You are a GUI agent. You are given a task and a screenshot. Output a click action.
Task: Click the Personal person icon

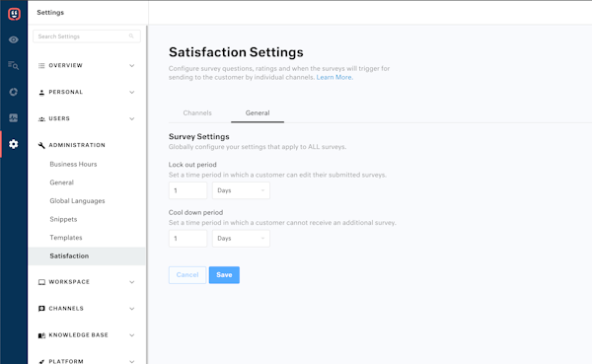(x=41, y=92)
